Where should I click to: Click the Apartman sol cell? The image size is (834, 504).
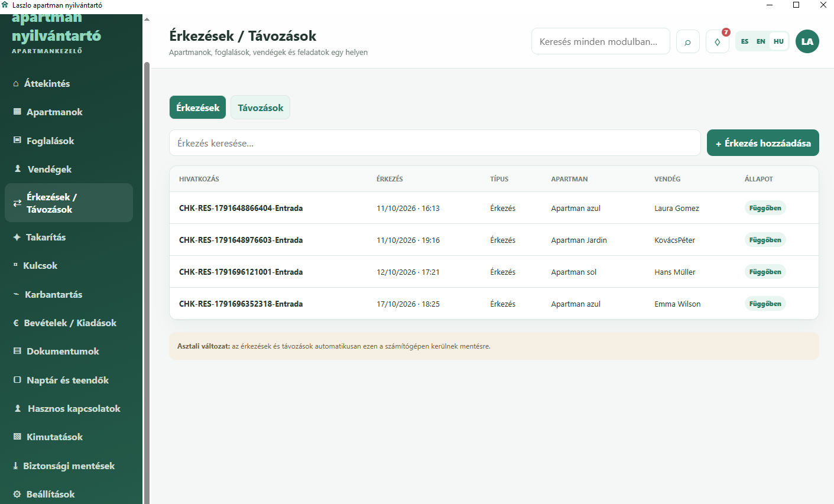(x=573, y=272)
